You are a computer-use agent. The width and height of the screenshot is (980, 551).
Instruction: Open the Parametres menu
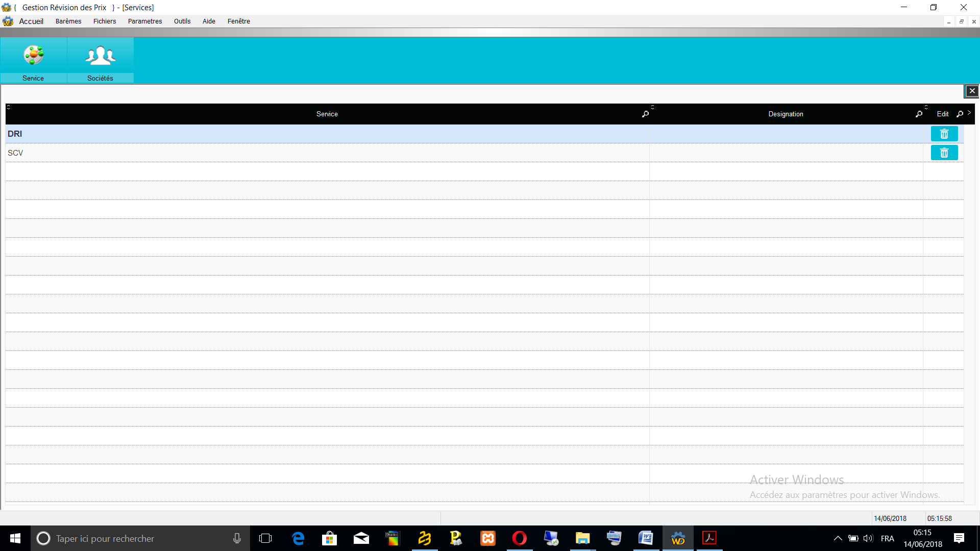pos(145,21)
